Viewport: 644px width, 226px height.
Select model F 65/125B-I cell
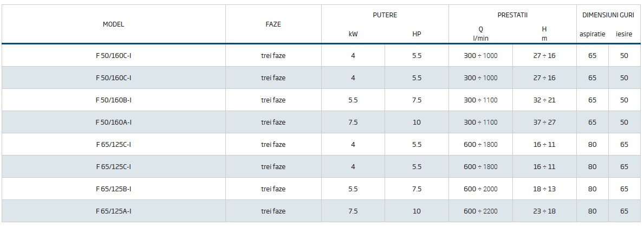coord(113,189)
